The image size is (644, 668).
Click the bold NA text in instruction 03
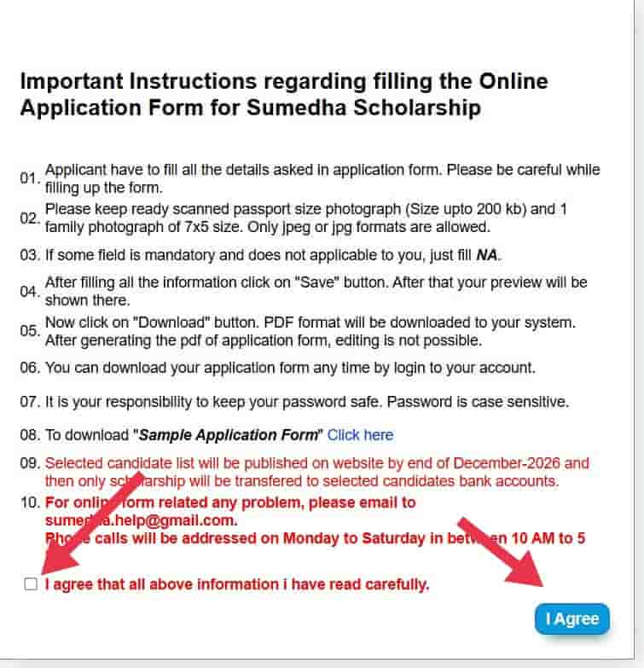[486, 255]
